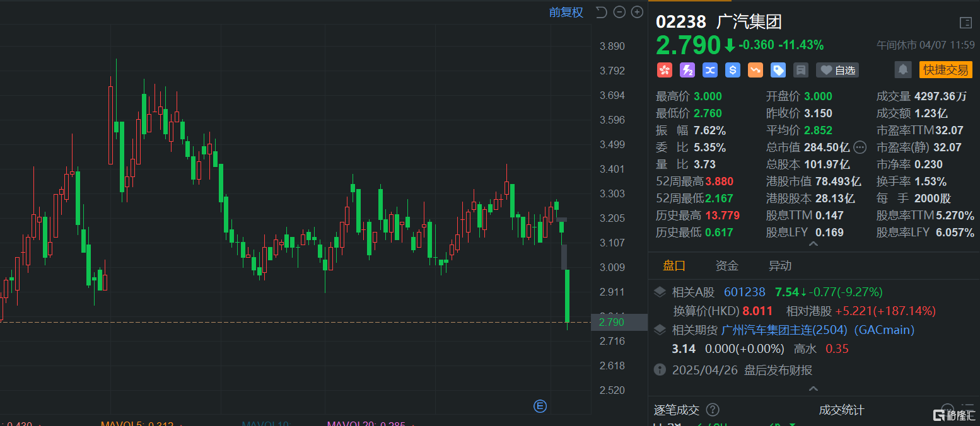Click the 相对港股 +5.221(+187.14%) premium
Screen dimensions: 980x426
click(885, 311)
